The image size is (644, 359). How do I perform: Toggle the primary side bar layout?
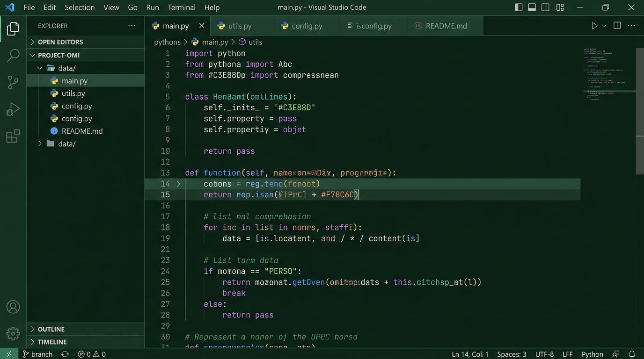519,7
